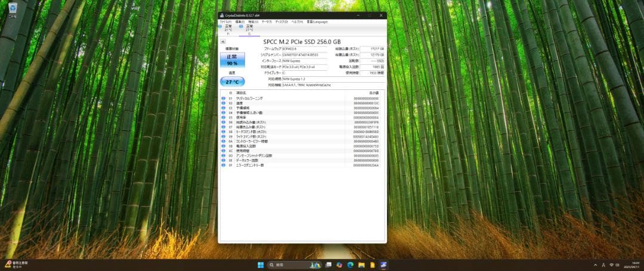
Task: Click the PCIe 3.0 x4 transfer mode field
Action: click(x=305, y=67)
